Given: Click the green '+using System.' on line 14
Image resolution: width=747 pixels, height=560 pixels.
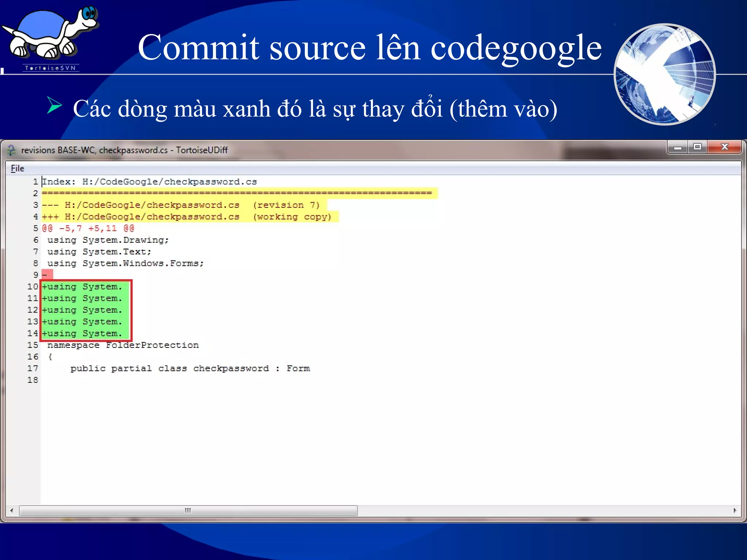Looking at the screenshot, I should (x=82, y=333).
